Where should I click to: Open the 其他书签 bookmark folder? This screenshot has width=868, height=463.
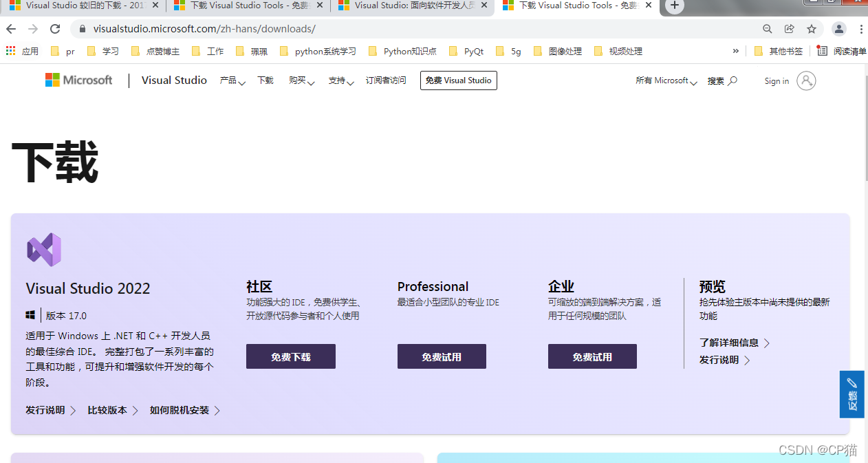(778, 51)
